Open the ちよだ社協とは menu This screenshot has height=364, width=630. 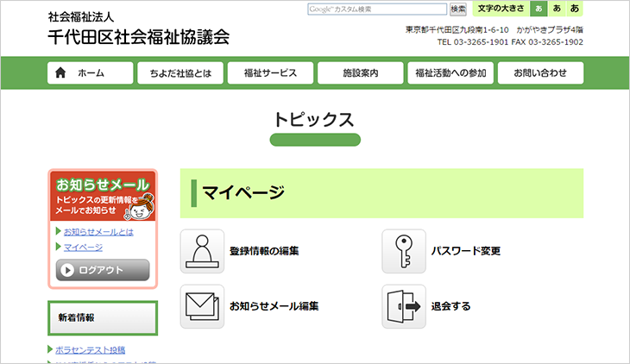(180, 73)
